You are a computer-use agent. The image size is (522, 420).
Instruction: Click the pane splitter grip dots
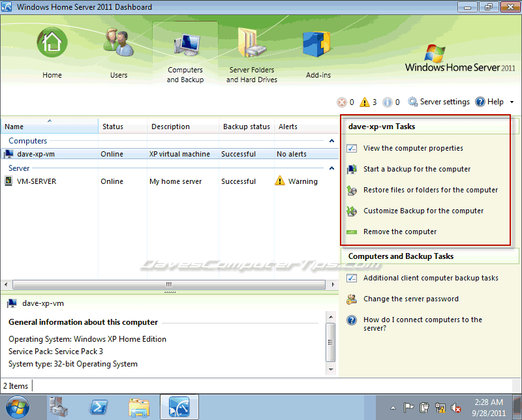tap(170, 292)
